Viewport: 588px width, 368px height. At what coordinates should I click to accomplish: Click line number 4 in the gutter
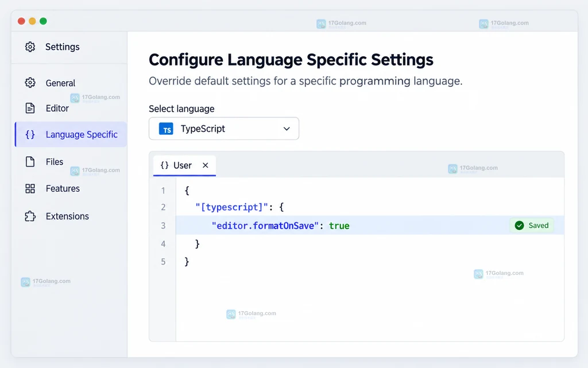163,244
